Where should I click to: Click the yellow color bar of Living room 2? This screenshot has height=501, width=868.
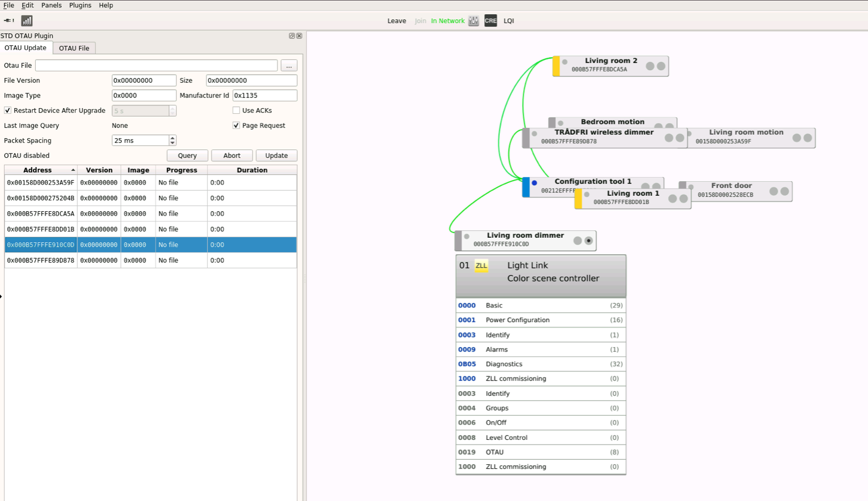click(557, 66)
